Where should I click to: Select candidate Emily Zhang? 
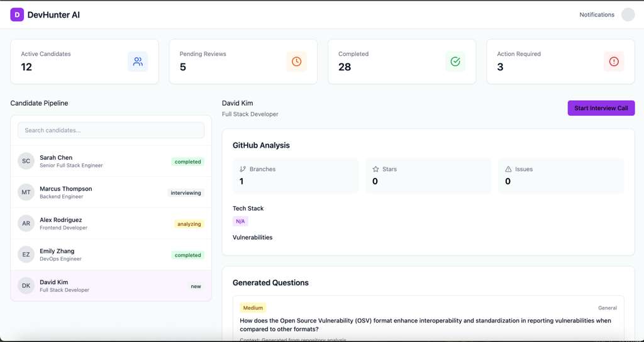111,255
